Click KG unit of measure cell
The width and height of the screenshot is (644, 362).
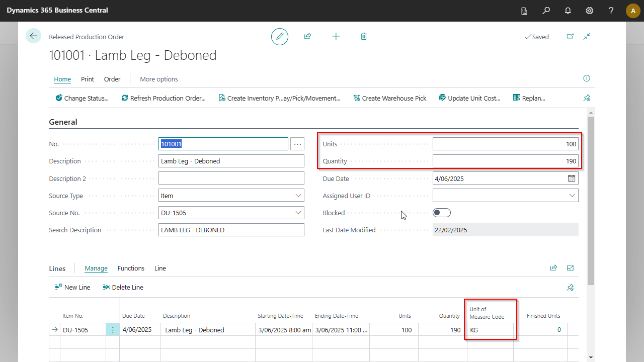(490, 330)
